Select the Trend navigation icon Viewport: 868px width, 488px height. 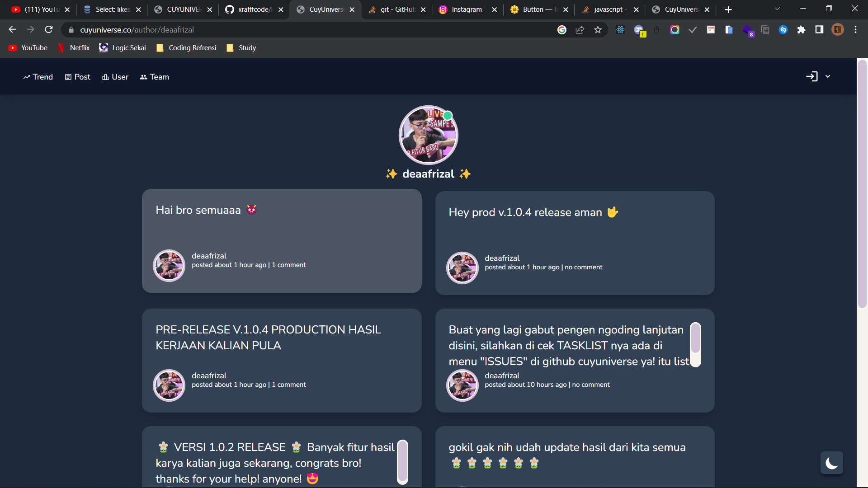point(28,77)
